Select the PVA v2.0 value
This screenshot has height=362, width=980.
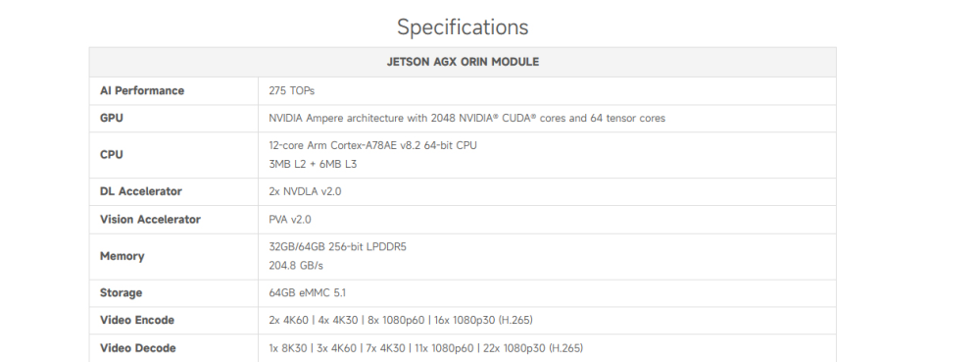290,220
